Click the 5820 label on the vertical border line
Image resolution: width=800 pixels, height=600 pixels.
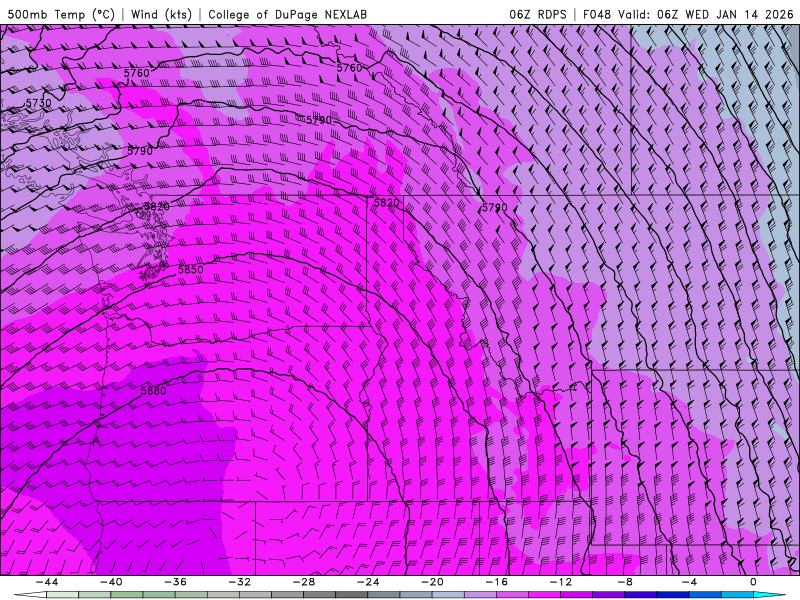[x=386, y=203]
